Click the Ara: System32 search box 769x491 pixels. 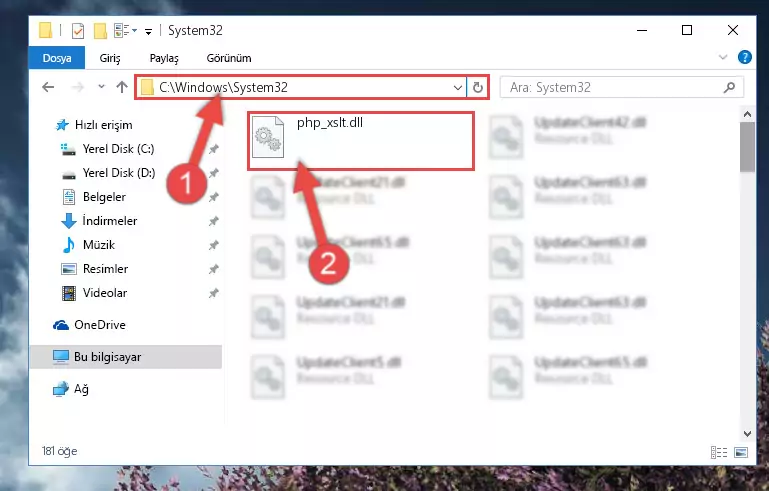(622, 87)
